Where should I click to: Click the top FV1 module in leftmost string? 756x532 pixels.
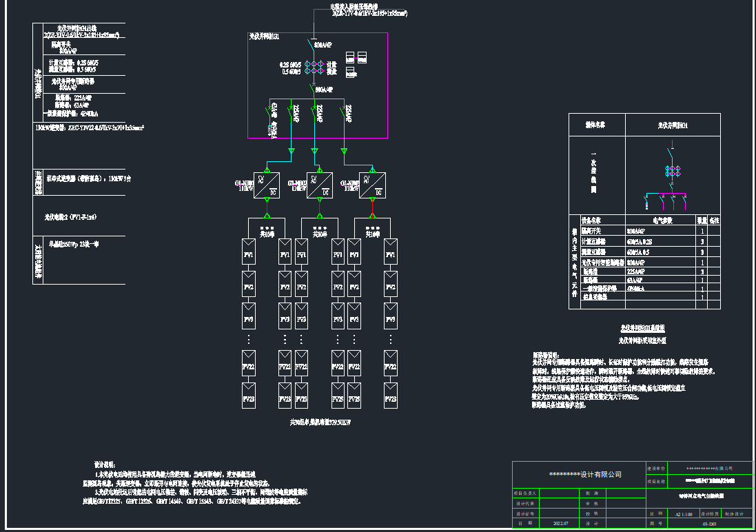(249, 255)
